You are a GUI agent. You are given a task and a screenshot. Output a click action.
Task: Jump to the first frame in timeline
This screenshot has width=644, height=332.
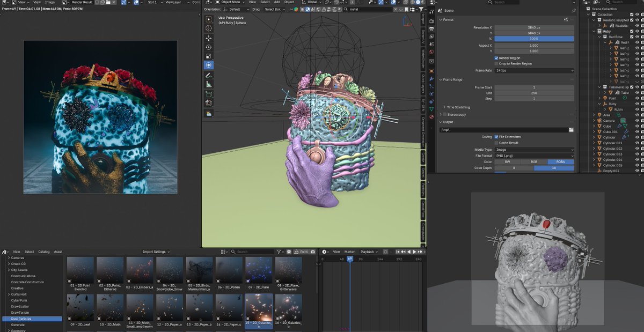(398, 252)
